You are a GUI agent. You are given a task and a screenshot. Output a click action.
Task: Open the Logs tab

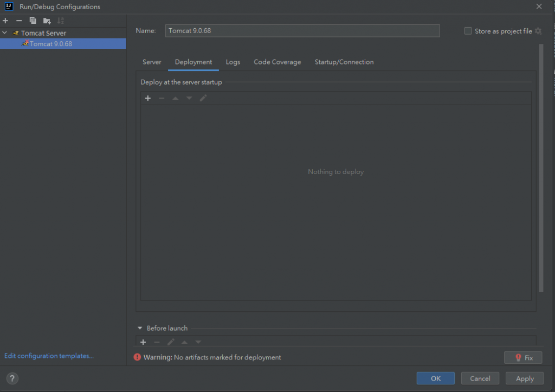(x=233, y=62)
